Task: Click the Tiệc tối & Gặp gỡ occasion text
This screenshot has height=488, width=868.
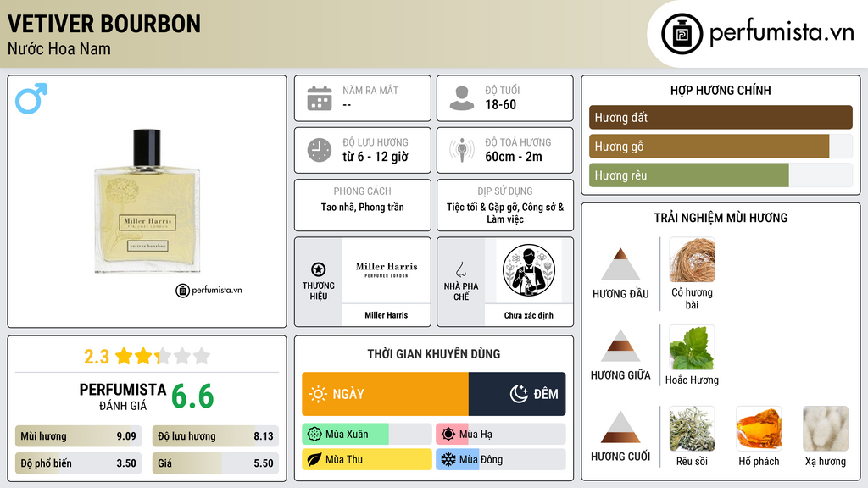Action: tap(505, 213)
